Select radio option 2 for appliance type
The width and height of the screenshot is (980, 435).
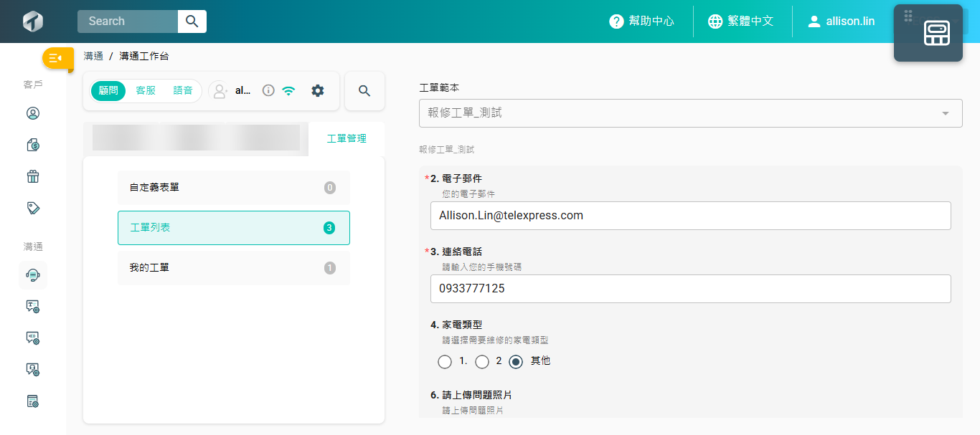tap(483, 362)
